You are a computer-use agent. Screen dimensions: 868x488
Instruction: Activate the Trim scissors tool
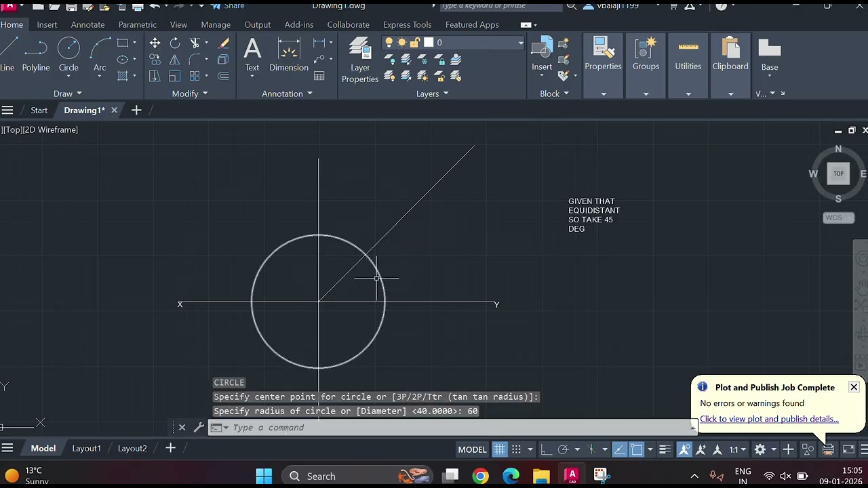(195, 43)
